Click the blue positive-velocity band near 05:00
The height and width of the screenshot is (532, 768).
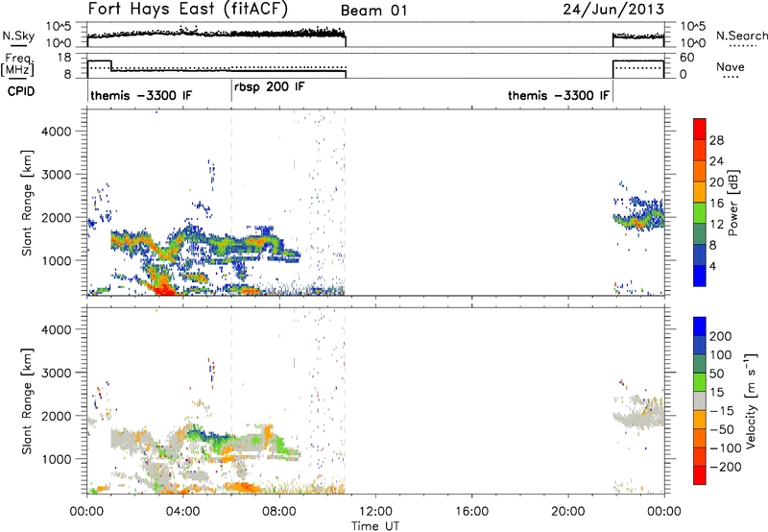point(209,434)
